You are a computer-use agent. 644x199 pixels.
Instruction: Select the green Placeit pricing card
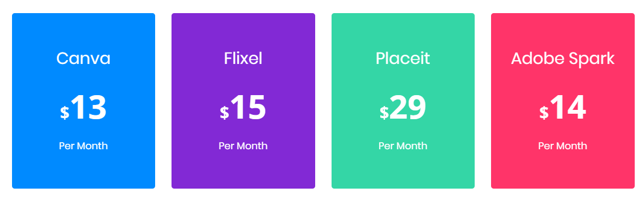[x=403, y=101]
